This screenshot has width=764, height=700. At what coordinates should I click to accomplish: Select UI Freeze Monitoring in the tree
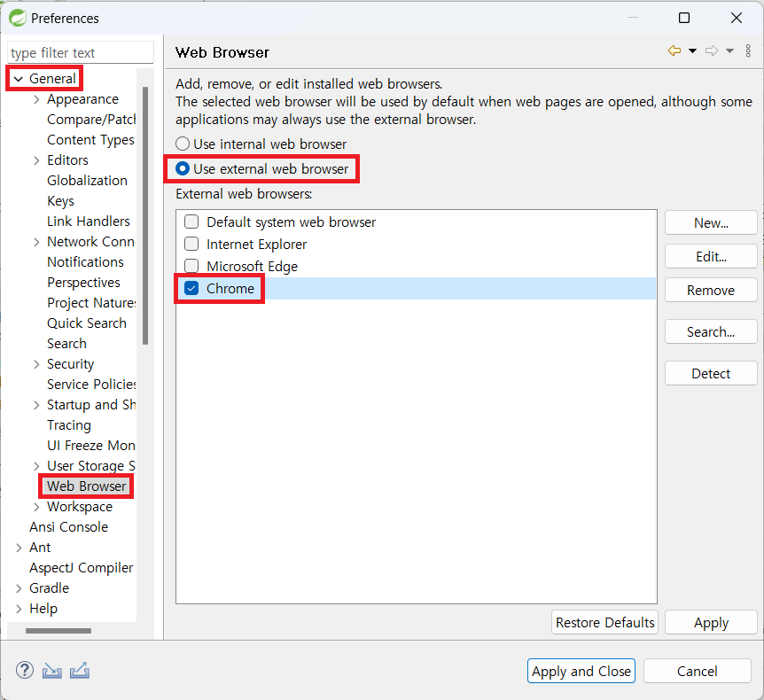[x=91, y=446]
